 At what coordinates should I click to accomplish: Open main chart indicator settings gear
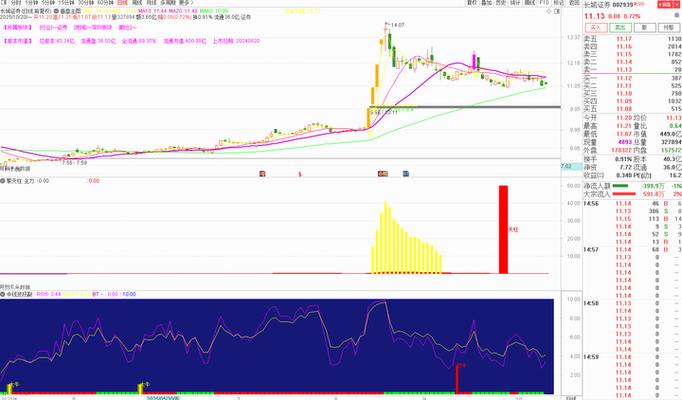pos(56,10)
